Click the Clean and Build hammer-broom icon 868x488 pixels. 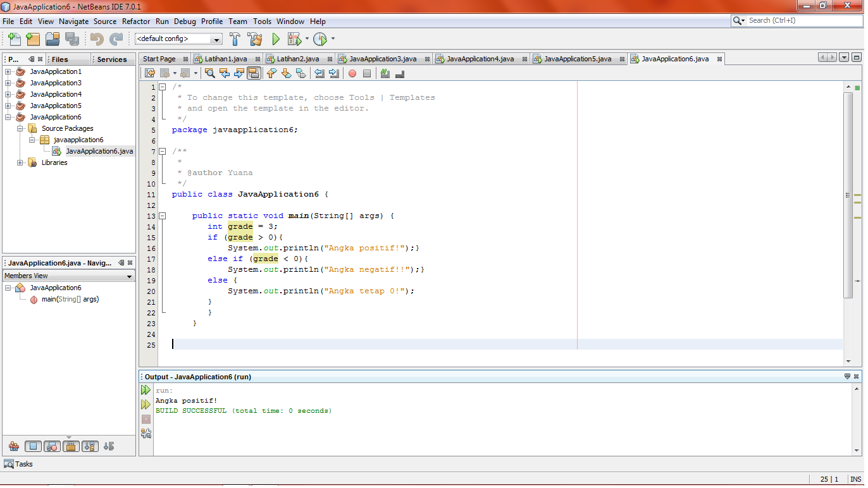pos(255,39)
